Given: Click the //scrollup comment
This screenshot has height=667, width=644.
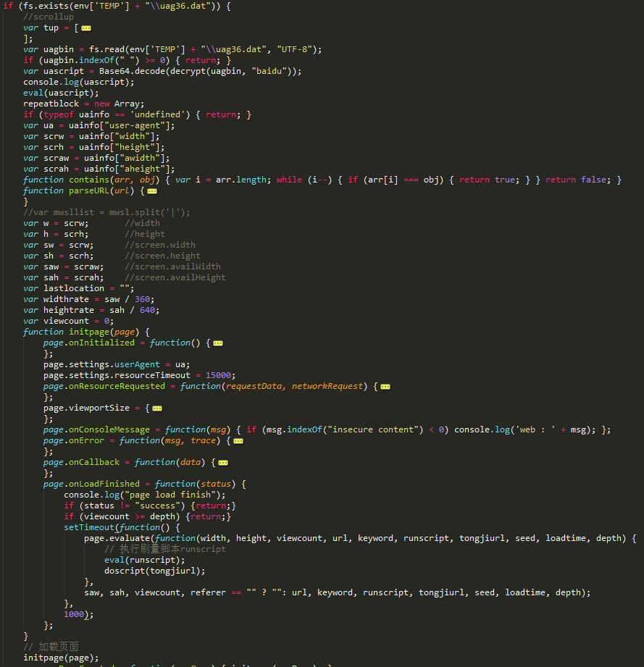Looking at the screenshot, I should click(49, 17).
